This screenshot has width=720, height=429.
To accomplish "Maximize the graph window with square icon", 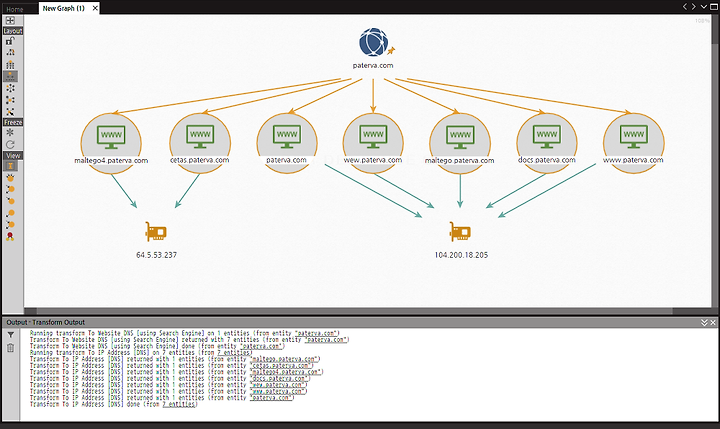I will (x=714, y=6).
